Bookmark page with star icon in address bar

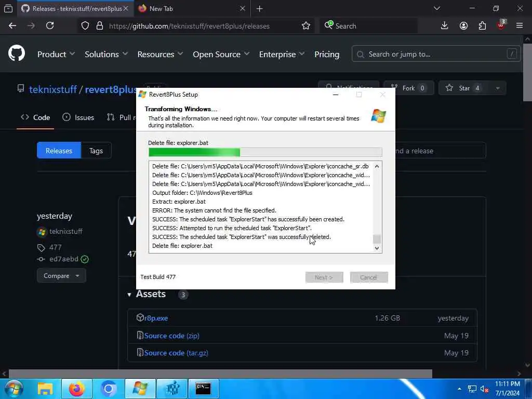(305, 26)
